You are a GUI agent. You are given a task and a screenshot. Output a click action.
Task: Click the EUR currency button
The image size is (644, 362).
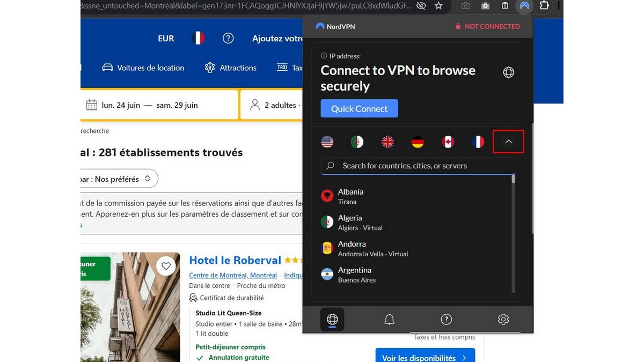point(166,38)
